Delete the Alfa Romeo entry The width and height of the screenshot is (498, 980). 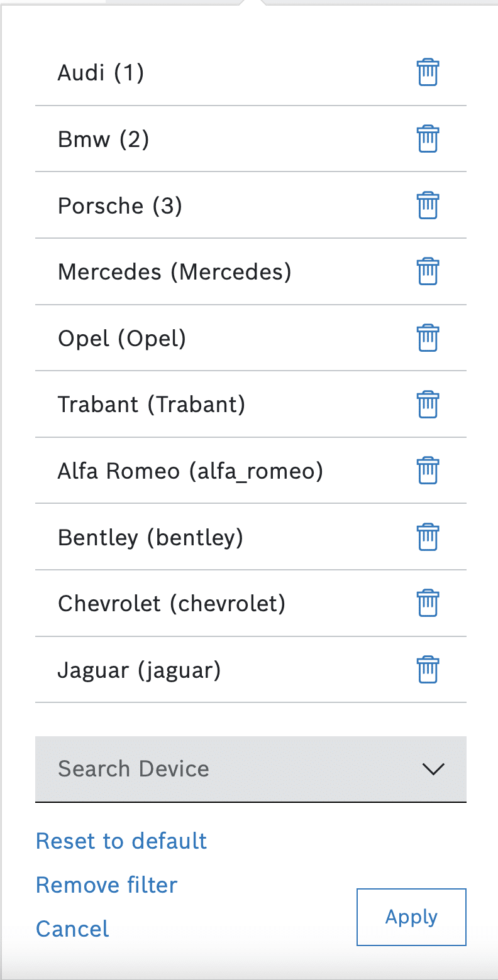point(428,471)
